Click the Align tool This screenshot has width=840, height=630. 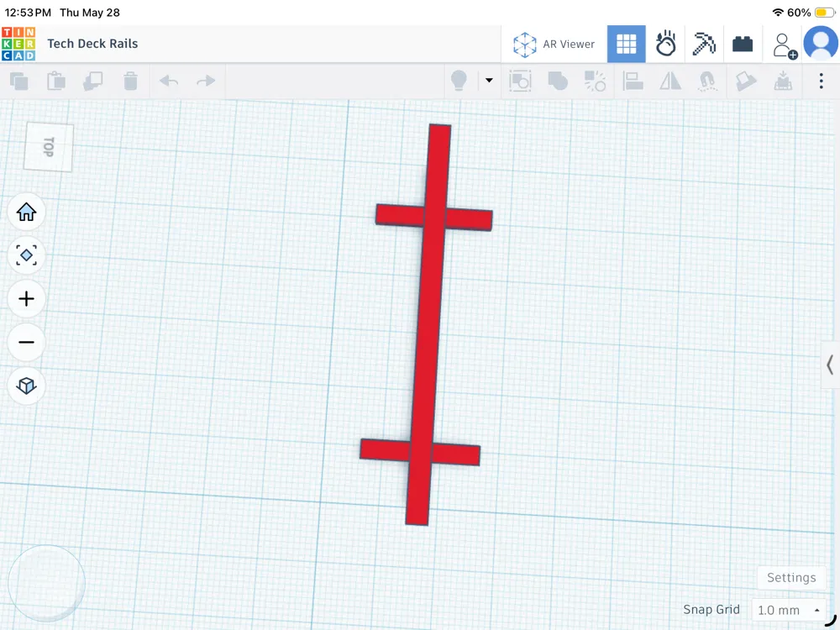point(633,81)
